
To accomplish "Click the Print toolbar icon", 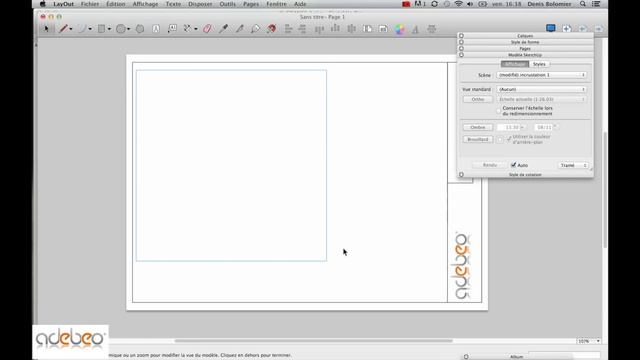I will (x=431, y=29).
